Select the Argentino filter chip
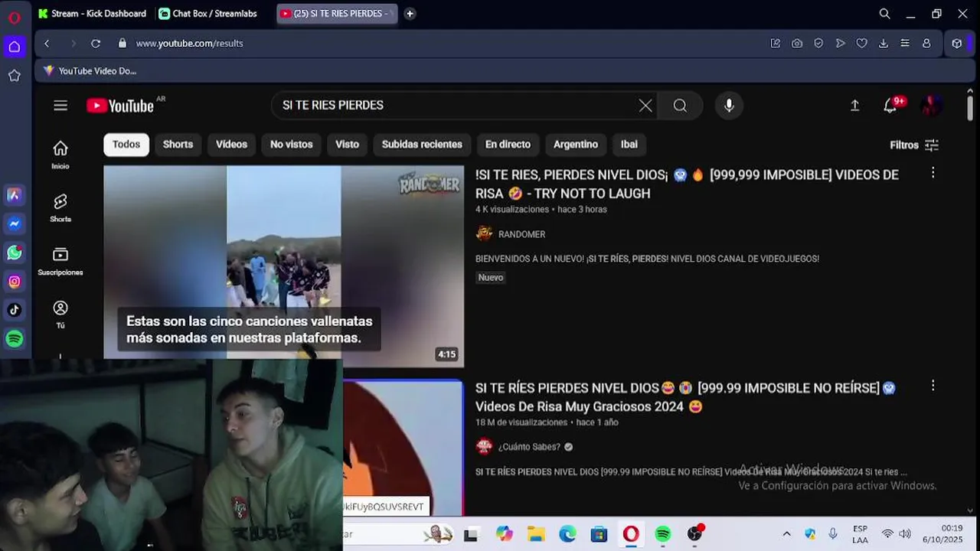980x551 pixels. point(576,145)
